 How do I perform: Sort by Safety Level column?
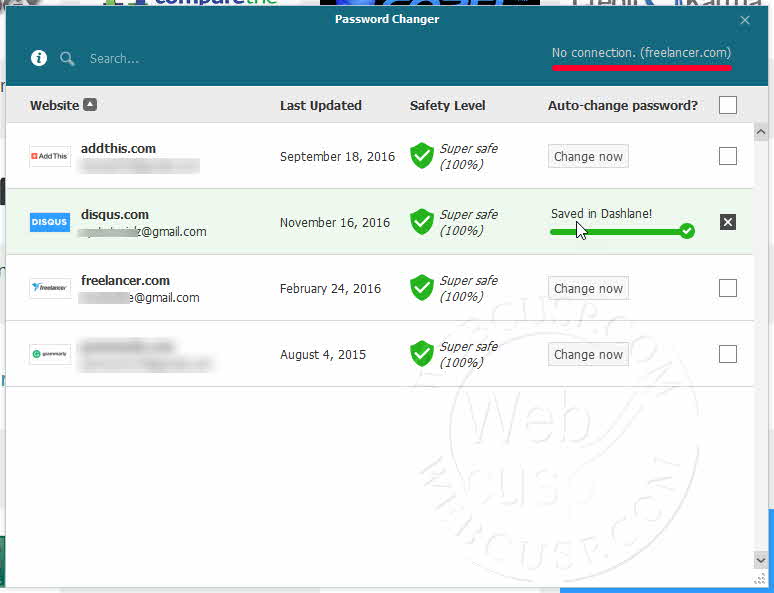[x=447, y=105]
